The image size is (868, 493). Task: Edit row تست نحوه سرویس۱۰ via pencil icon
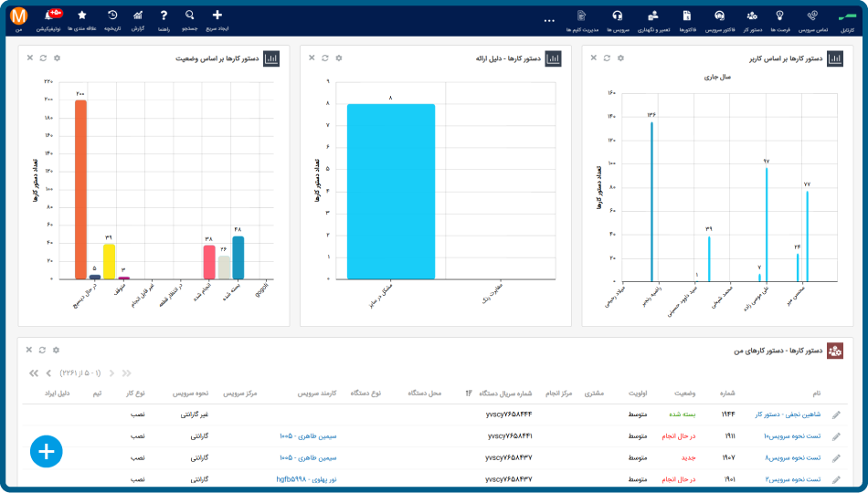(x=836, y=436)
